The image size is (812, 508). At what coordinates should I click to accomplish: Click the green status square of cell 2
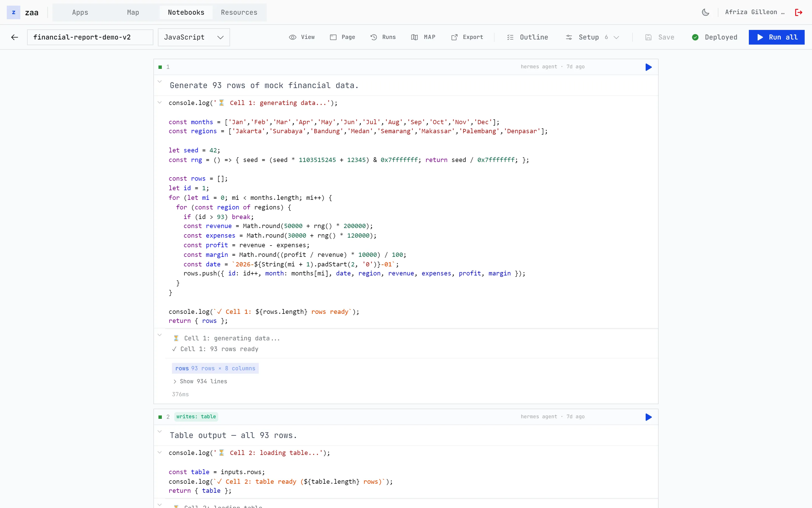tap(160, 417)
